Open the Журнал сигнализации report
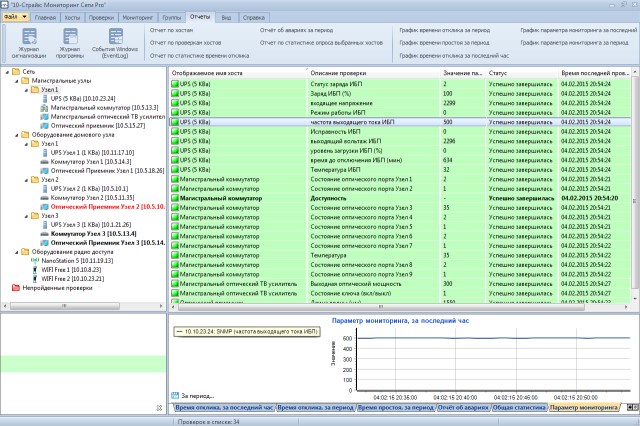The image size is (640, 426). pyautogui.click(x=29, y=43)
